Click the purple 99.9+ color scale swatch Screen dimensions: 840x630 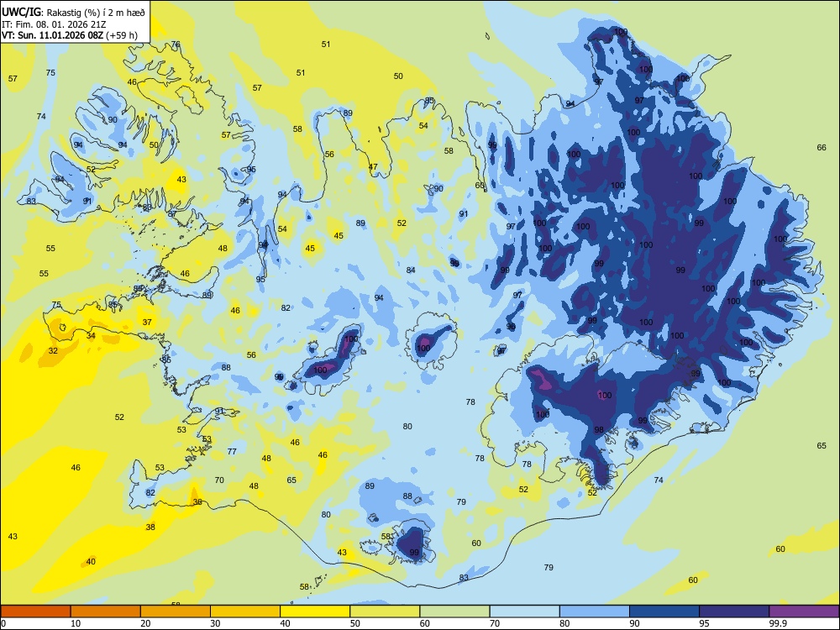pos(804,612)
